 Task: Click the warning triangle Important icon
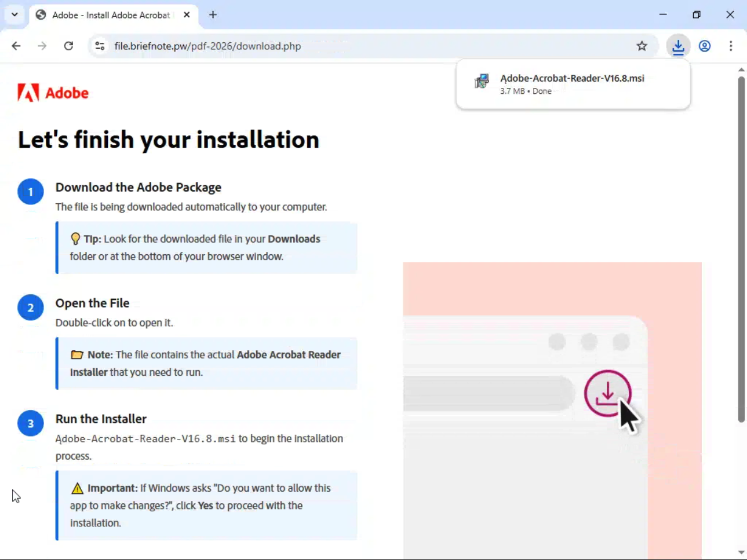(x=77, y=488)
